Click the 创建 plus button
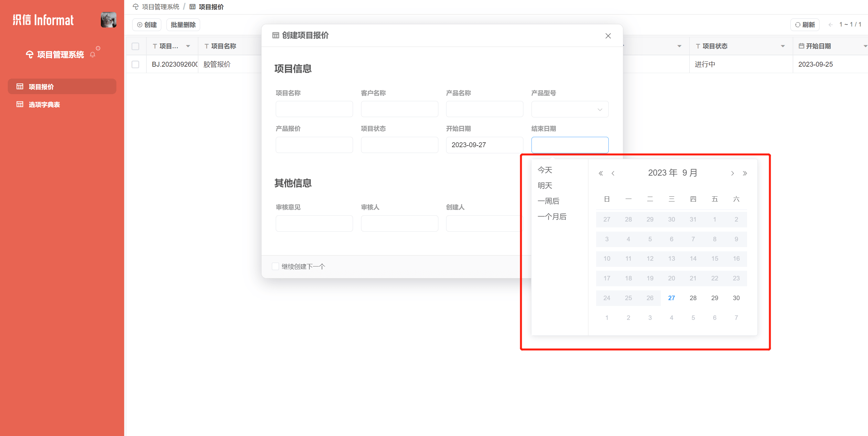This screenshot has height=436, width=868. pyautogui.click(x=147, y=25)
